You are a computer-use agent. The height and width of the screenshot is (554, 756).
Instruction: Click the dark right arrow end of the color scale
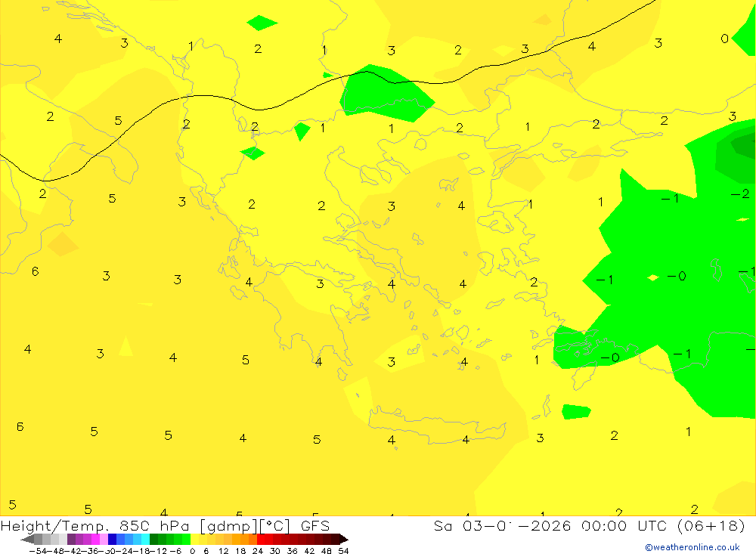click(x=344, y=540)
